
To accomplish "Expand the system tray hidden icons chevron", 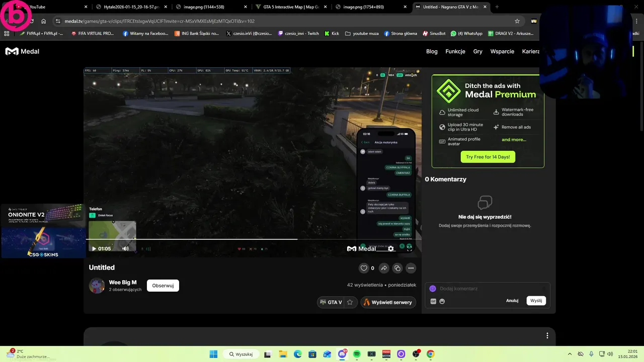I will pyautogui.click(x=570, y=354).
